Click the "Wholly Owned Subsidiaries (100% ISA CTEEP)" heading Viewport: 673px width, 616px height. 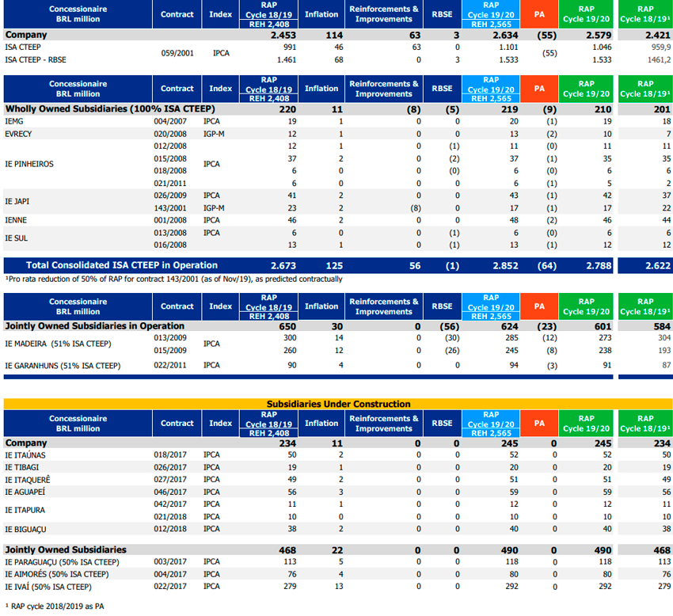tap(110, 109)
